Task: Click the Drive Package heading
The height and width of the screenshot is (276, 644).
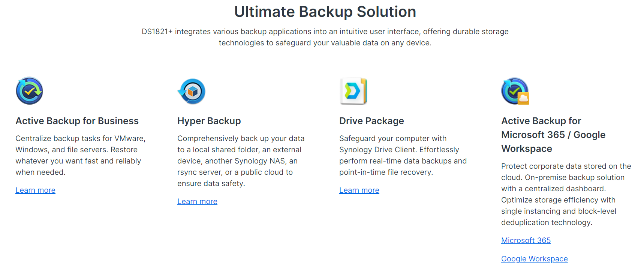Action: point(371,121)
